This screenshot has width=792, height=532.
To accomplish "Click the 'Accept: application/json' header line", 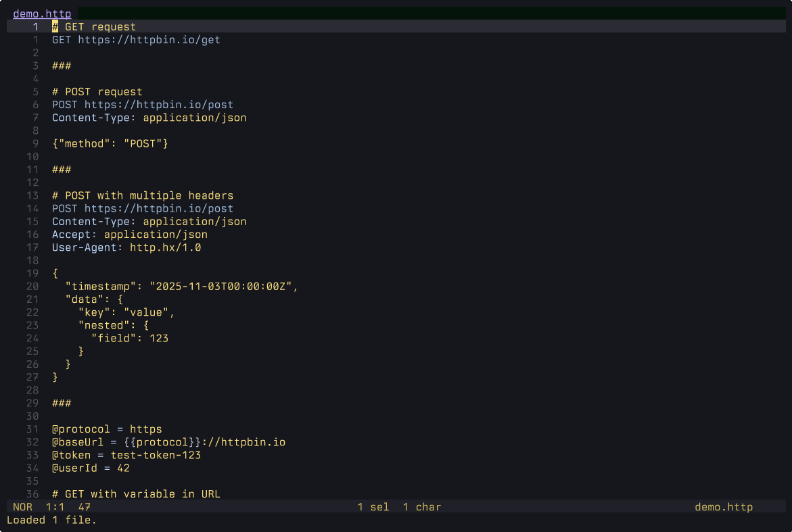I will click(x=130, y=235).
